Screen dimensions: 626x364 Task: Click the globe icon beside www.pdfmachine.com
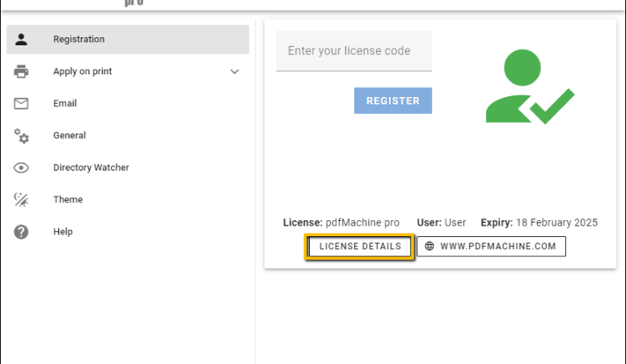point(429,246)
